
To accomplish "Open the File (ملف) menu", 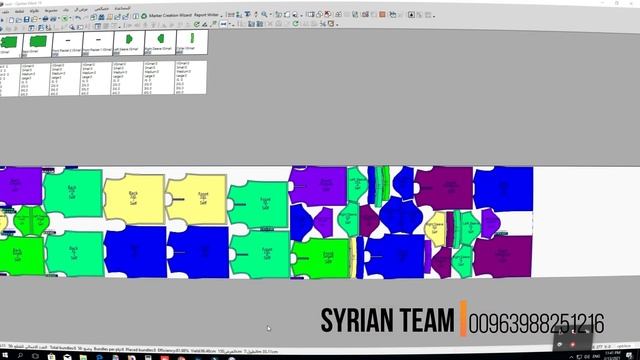I will click(x=6, y=12).
